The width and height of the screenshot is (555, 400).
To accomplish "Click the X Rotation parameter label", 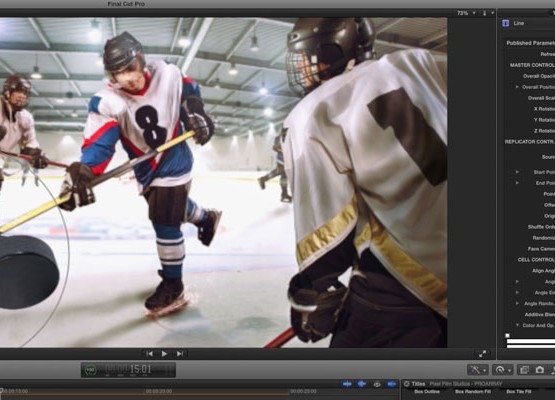I will tap(544, 109).
